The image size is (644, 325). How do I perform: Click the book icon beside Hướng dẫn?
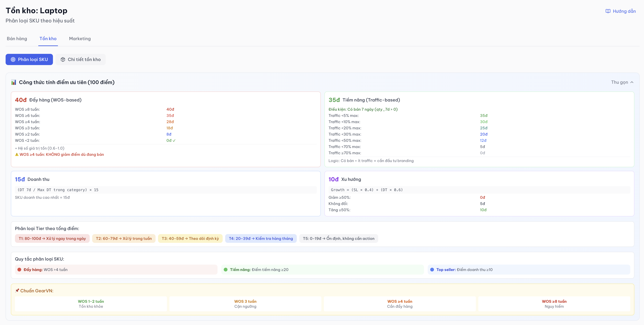(608, 11)
